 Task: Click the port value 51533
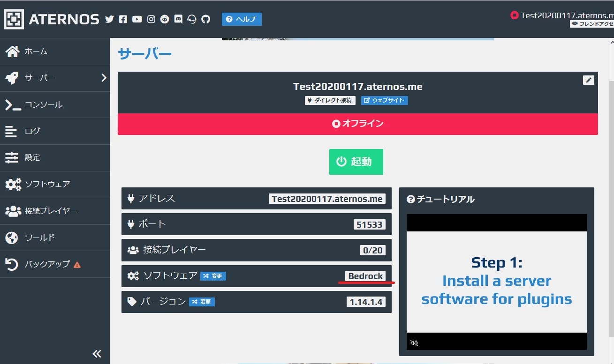pos(370,224)
